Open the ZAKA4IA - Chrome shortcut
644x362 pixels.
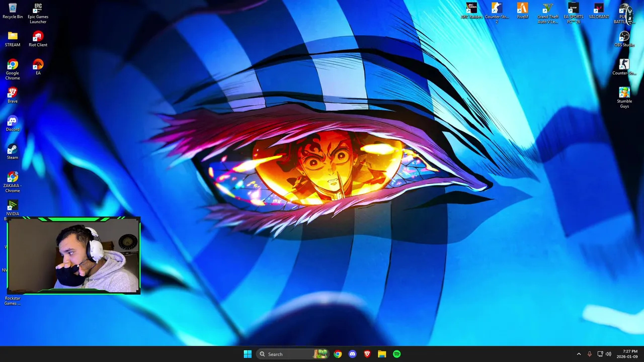[13, 183]
